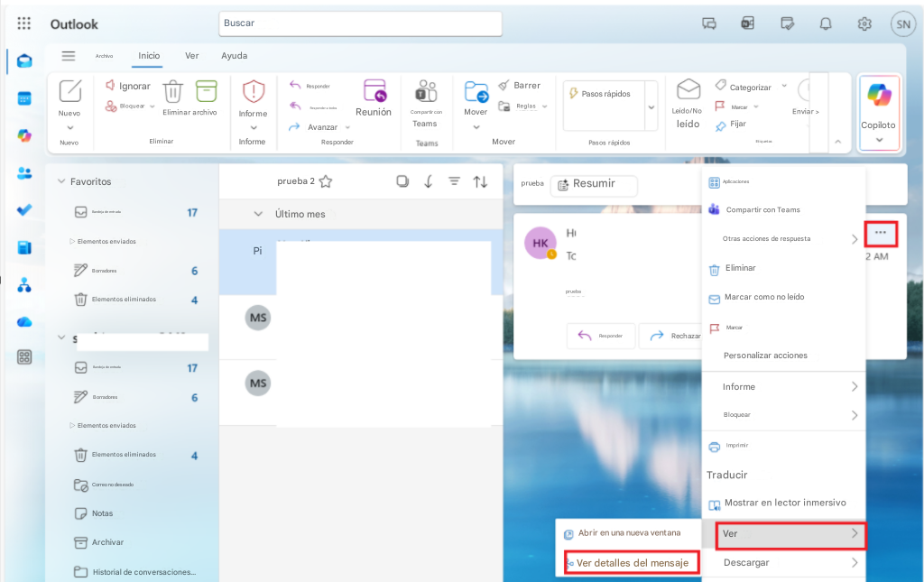Open the app launcher grid icon
Image resolution: width=924 pixels, height=582 pixels.
coord(23,23)
